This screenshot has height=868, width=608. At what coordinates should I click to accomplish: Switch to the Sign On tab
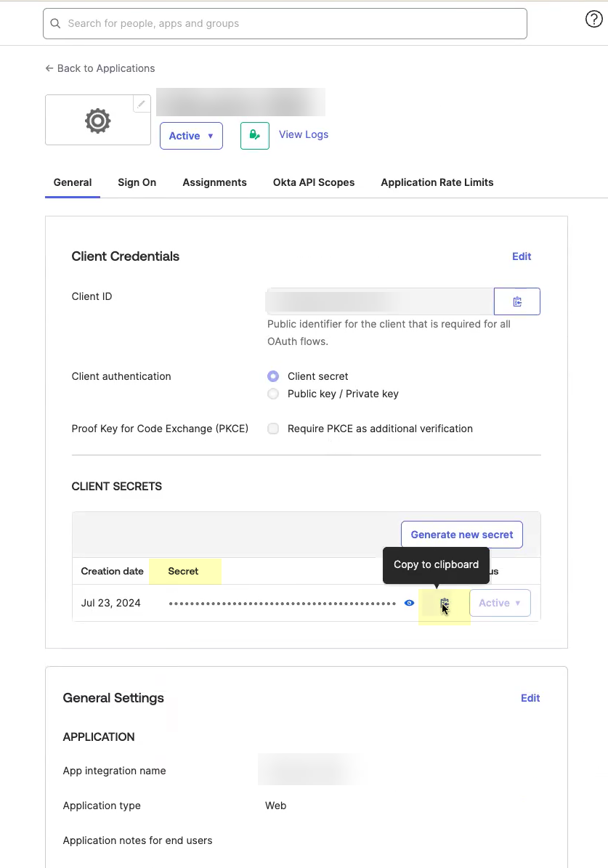click(137, 182)
